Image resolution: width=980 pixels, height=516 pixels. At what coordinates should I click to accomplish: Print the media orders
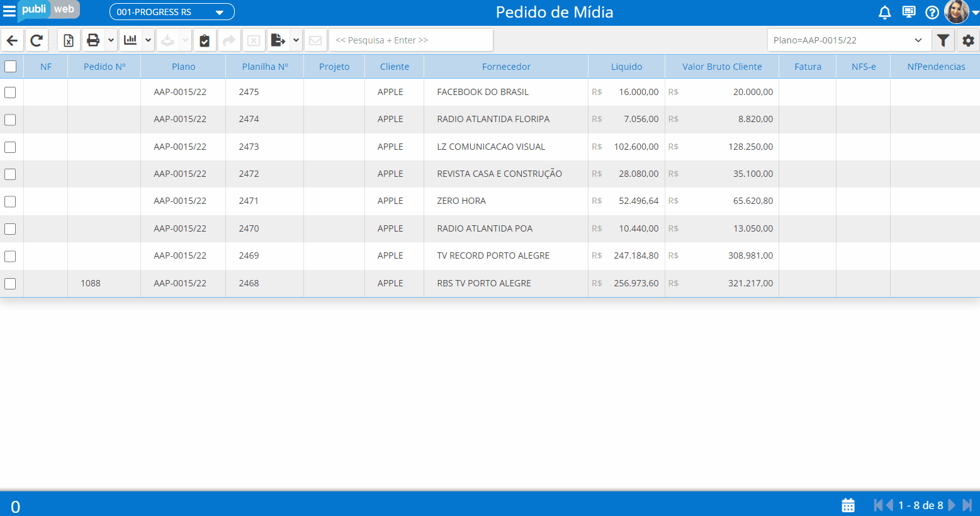93,40
